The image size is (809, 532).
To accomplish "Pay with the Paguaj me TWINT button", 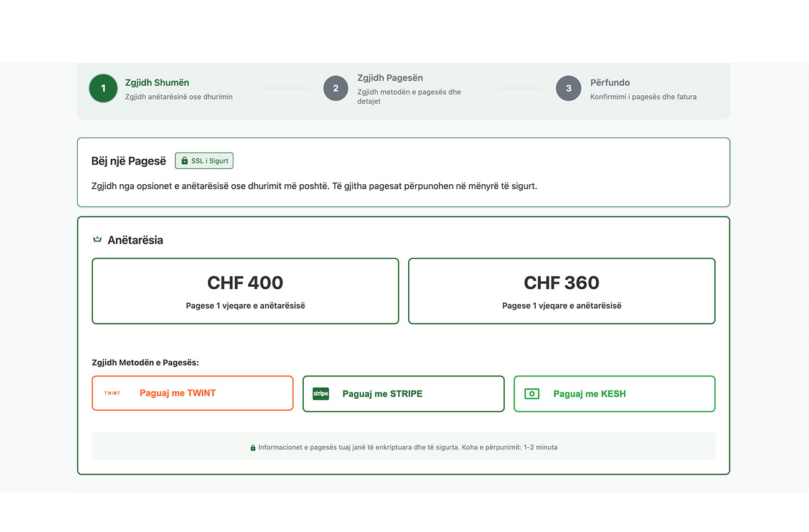I will point(192,393).
